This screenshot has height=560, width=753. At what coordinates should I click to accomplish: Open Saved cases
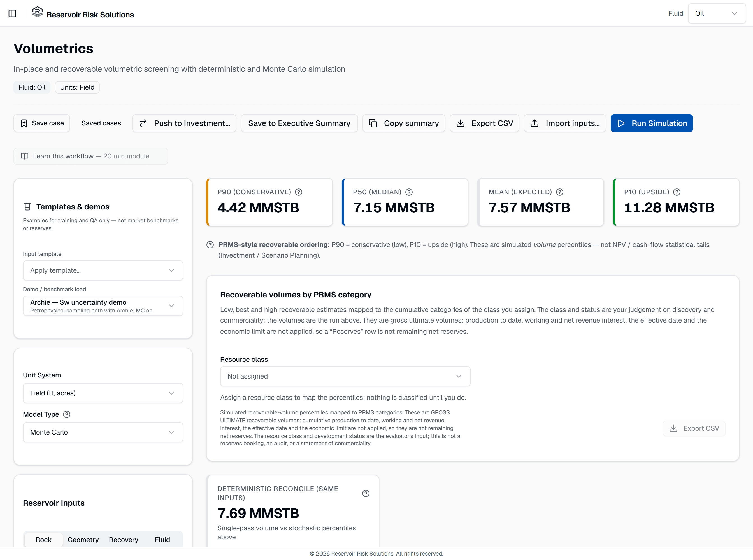click(x=101, y=123)
